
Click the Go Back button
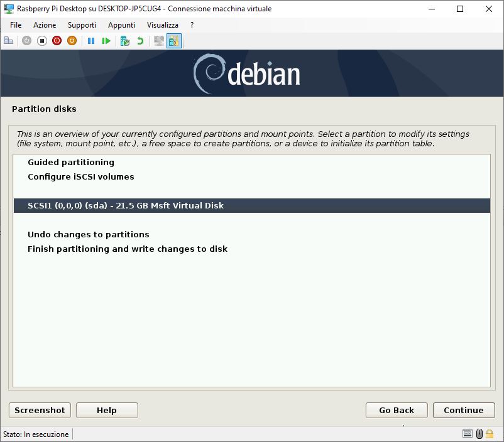[x=397, y=410]
